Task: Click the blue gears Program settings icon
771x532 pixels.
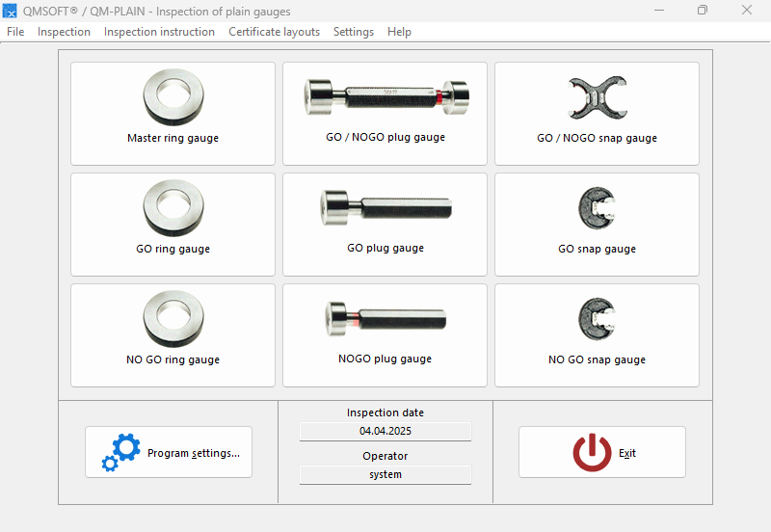Action: tap(121, 452)
